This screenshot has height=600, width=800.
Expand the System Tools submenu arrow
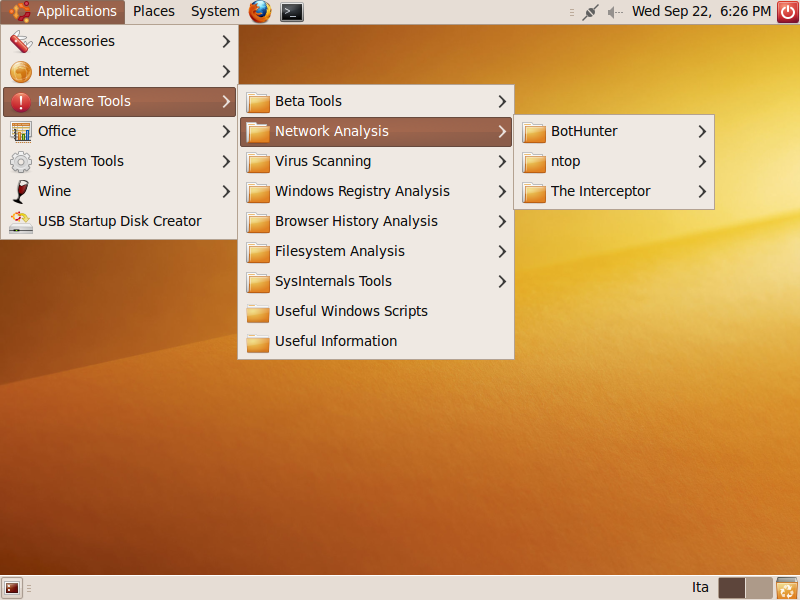click(226, 162)
